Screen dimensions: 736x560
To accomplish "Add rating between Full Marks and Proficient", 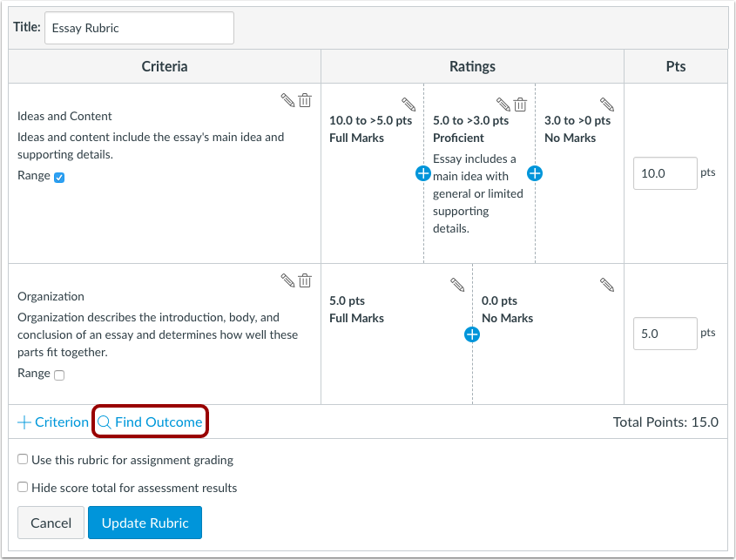I will (423, 173).
